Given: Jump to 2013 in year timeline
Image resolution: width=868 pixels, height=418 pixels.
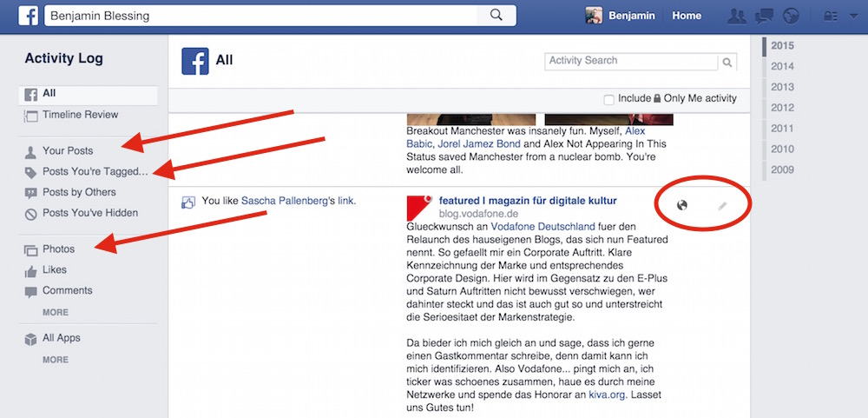Looking at the screenshot, I should [782, 87].
